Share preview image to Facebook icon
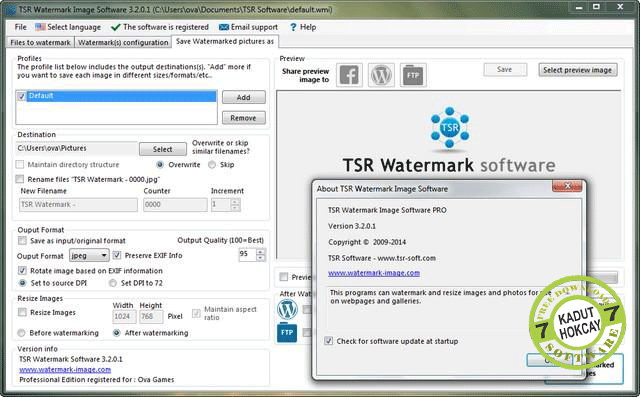Viewport: 640px width, 397px height. (x=349, y=75)
